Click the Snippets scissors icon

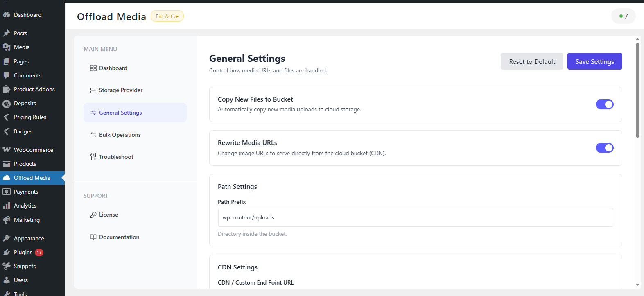point(7,266)
